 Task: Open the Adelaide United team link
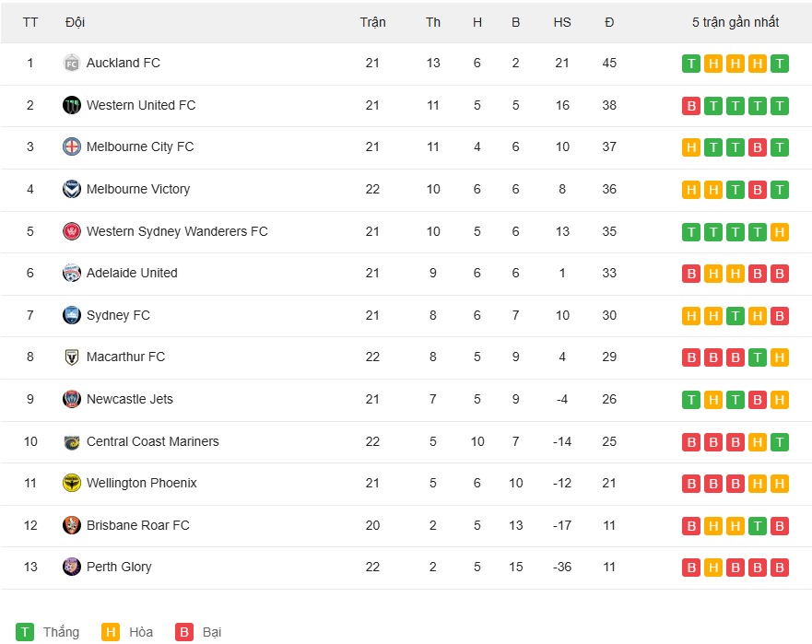(132, 273)
